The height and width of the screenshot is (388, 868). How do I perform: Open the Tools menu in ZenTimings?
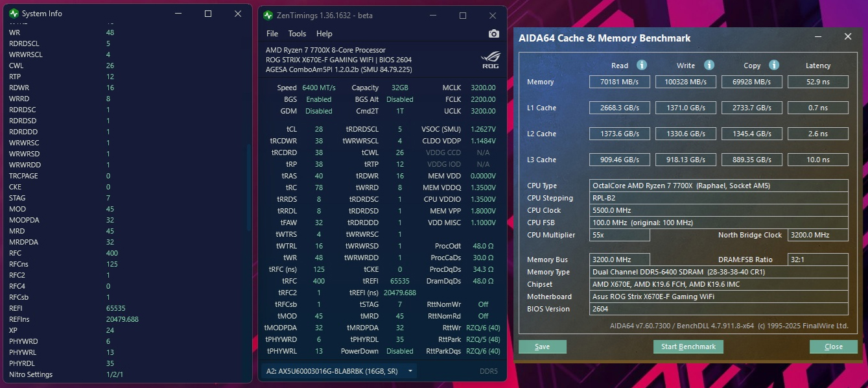(297, 34)
